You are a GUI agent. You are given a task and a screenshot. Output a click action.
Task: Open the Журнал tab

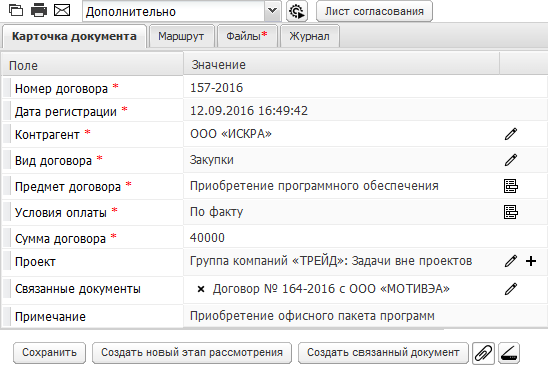coord(309,36)
